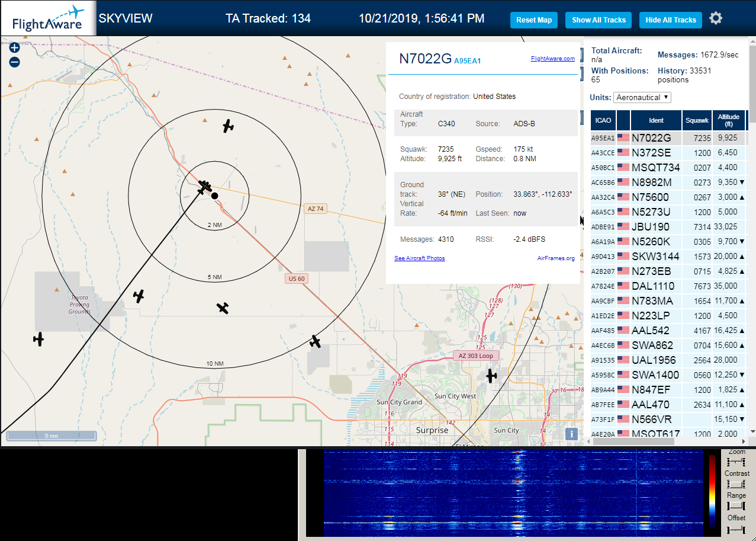Select the N8982M row in aircraft table

668,183
